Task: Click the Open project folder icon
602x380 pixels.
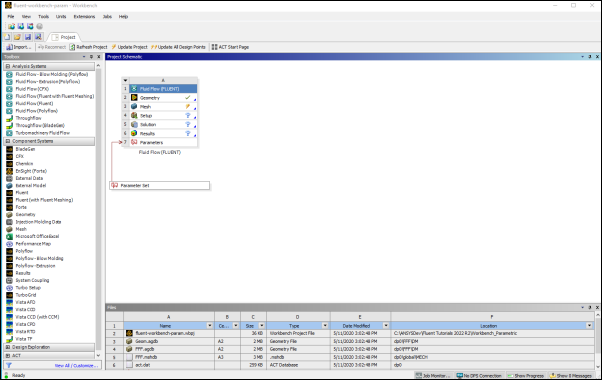Action: tap(17, 37)
